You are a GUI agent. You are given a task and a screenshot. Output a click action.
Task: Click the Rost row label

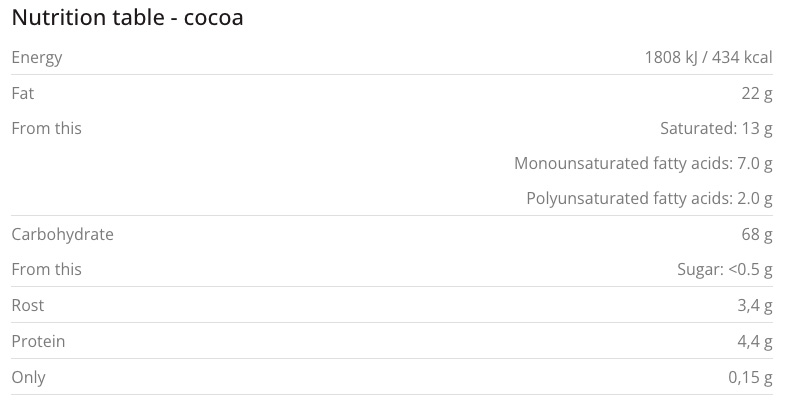click(28, 305)
